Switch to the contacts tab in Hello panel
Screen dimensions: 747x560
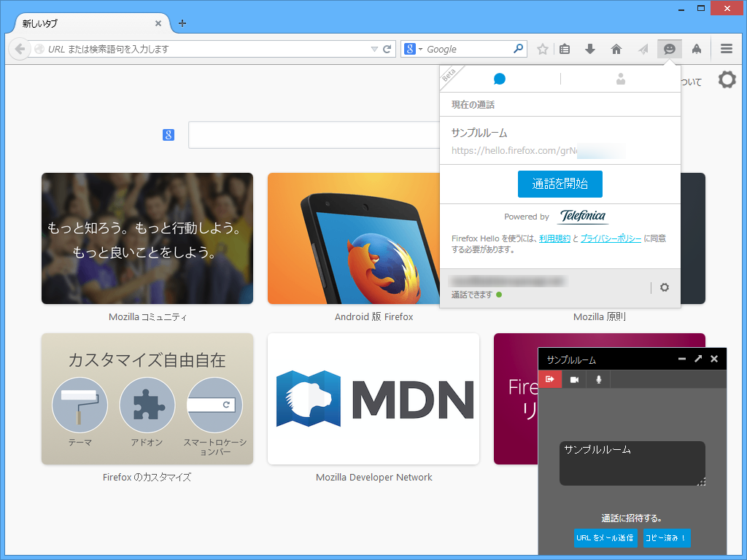click(x=620, y=79)
